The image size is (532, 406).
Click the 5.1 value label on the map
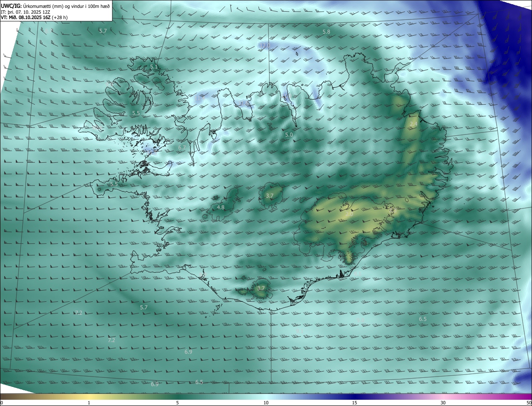(154, 66)
